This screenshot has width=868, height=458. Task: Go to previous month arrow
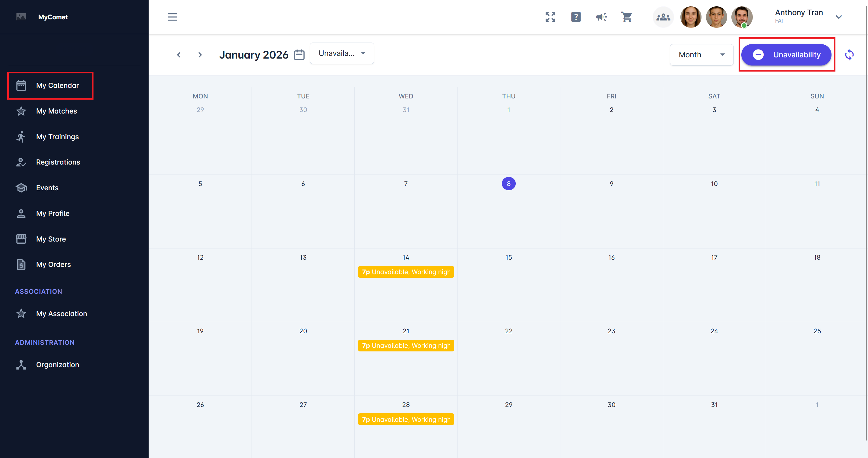[179, 55]
